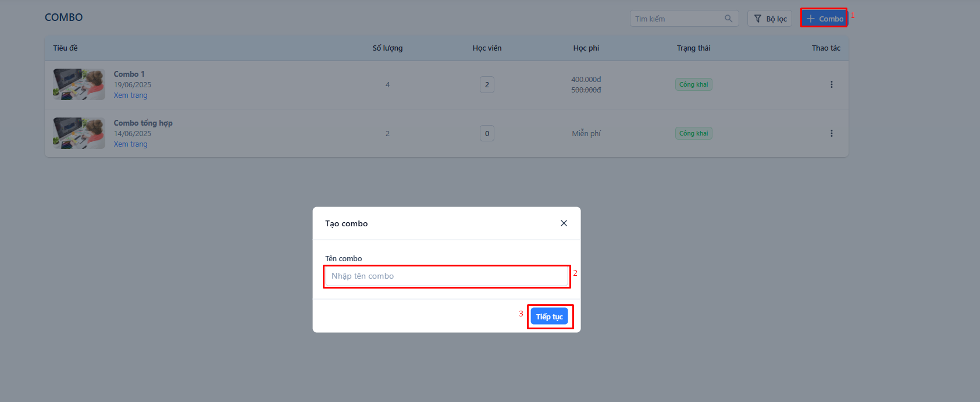This screenshot has width=980, height=402.
Task: Click the Combo 1 title
Action: (x=129, y=74)
